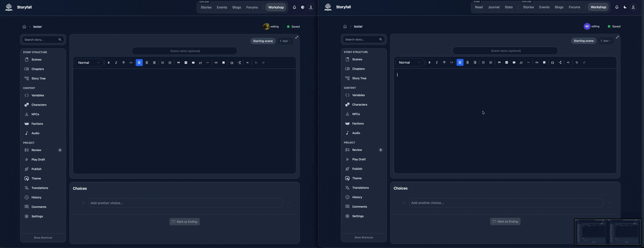
Task: Open Story Tree in left window sidebar
Action: click(39, 79)
